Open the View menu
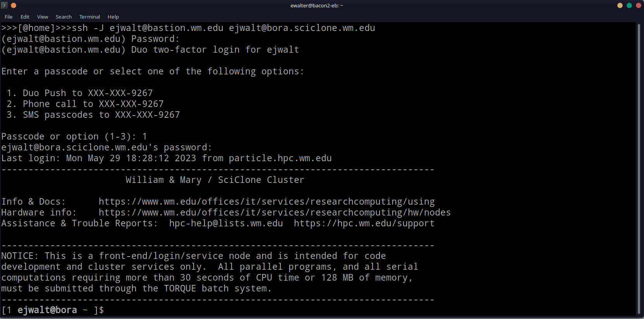644x319 pixels. pyautogui.click(x=43, y=17)
